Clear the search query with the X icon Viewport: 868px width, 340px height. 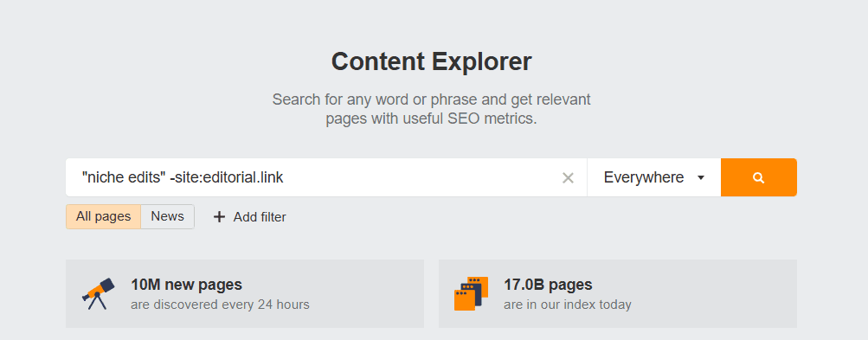point(568,177)
